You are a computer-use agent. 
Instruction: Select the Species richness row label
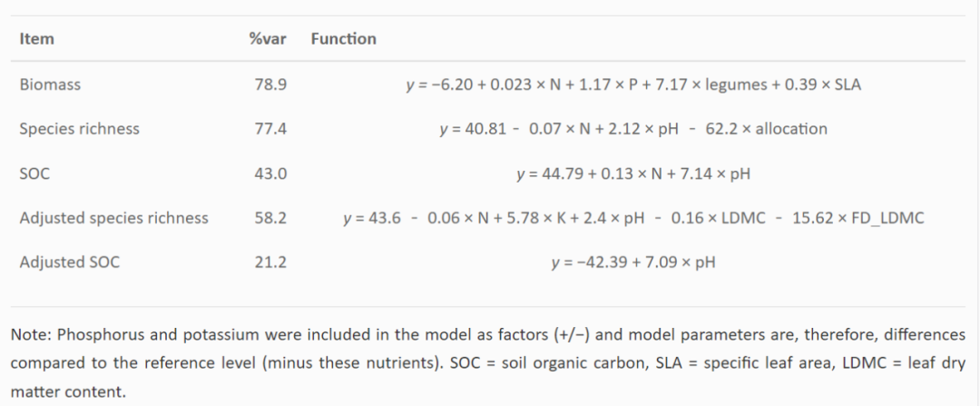click(x=79, y=129)
